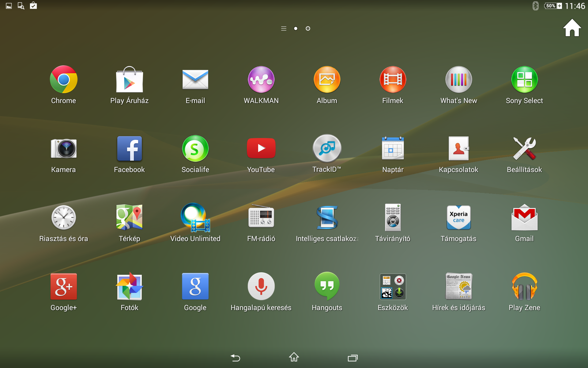Open the recent apps overview
The image size is (588, 368).
click(353, 358)
